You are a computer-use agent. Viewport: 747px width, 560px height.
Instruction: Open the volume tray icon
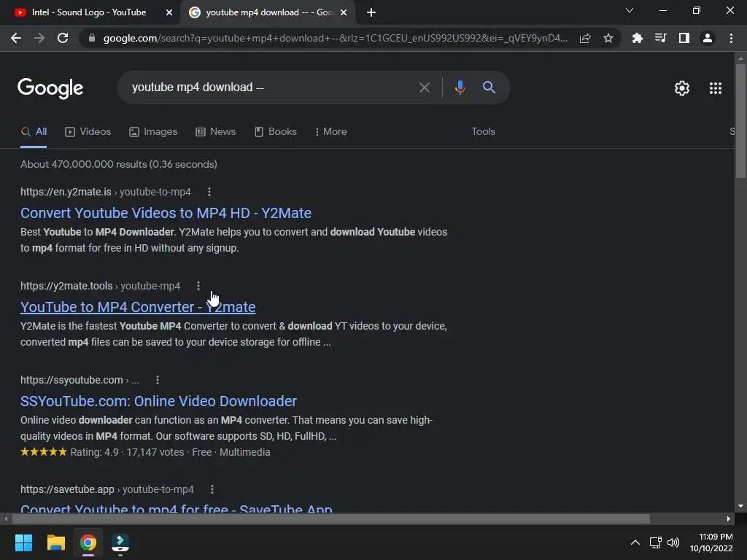pos(673,542)
